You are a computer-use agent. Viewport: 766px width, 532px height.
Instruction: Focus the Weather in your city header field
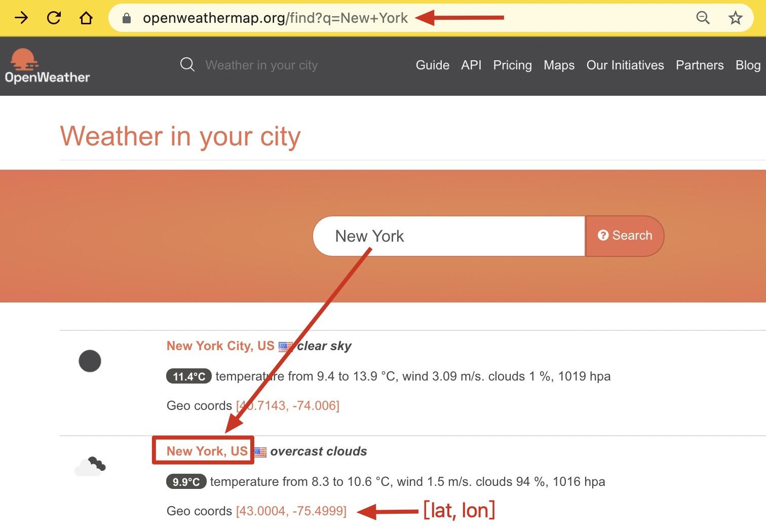point(261,65)
